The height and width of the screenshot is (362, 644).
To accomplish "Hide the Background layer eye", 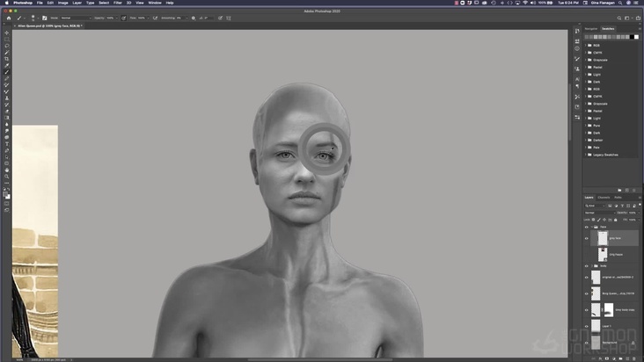I will click(587, 343).
